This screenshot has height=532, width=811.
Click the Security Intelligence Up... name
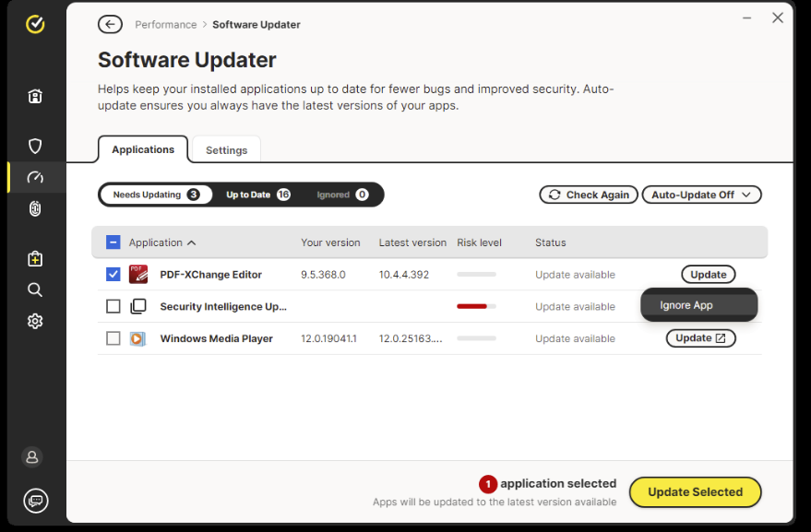[x=223, y=307]
